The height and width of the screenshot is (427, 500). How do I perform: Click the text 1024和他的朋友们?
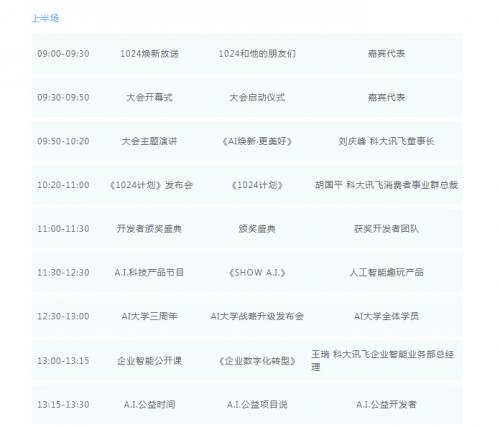[257, 54]
